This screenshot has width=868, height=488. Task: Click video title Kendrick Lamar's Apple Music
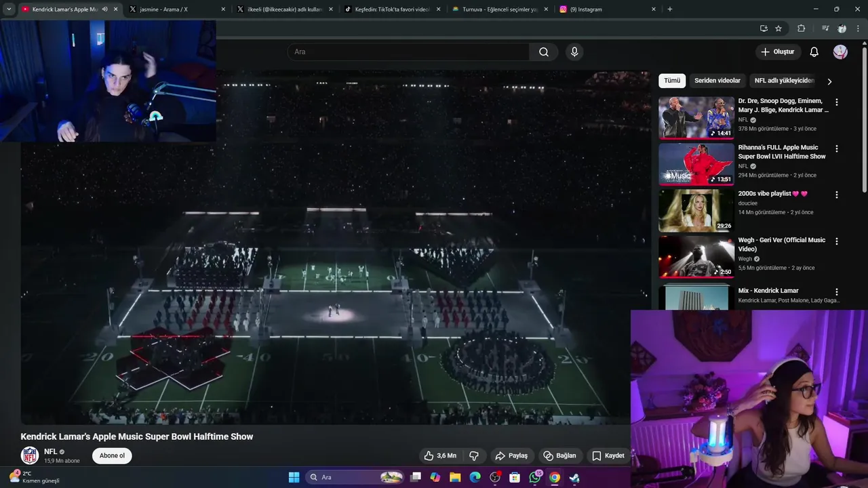136,436
